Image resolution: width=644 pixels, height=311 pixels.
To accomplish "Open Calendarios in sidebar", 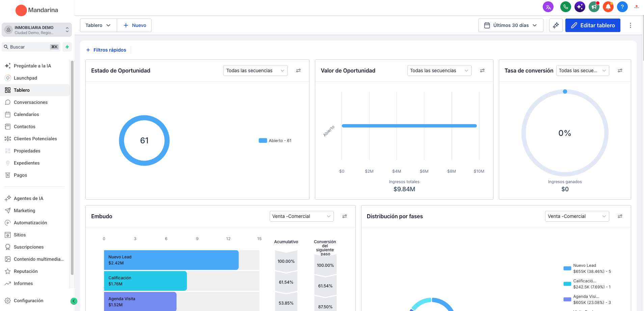I will point(35,114).
